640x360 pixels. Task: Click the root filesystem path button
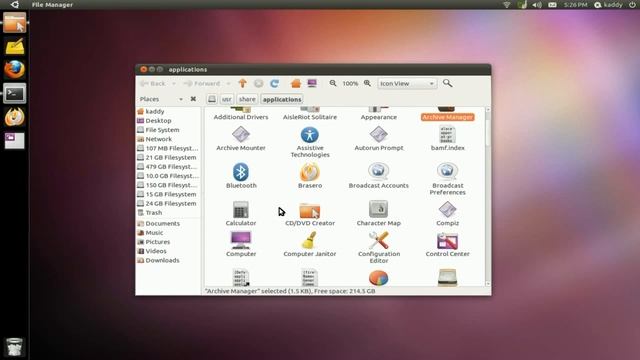tap(211, 99)
